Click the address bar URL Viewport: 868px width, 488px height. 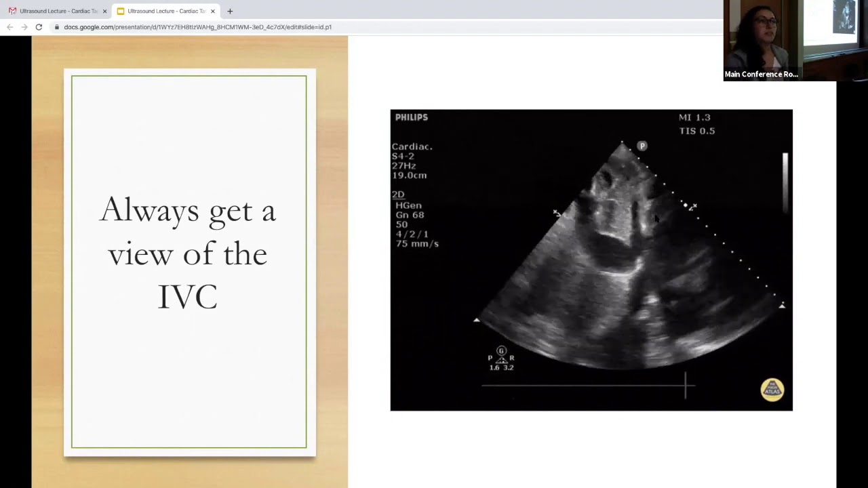click(197, 27)
